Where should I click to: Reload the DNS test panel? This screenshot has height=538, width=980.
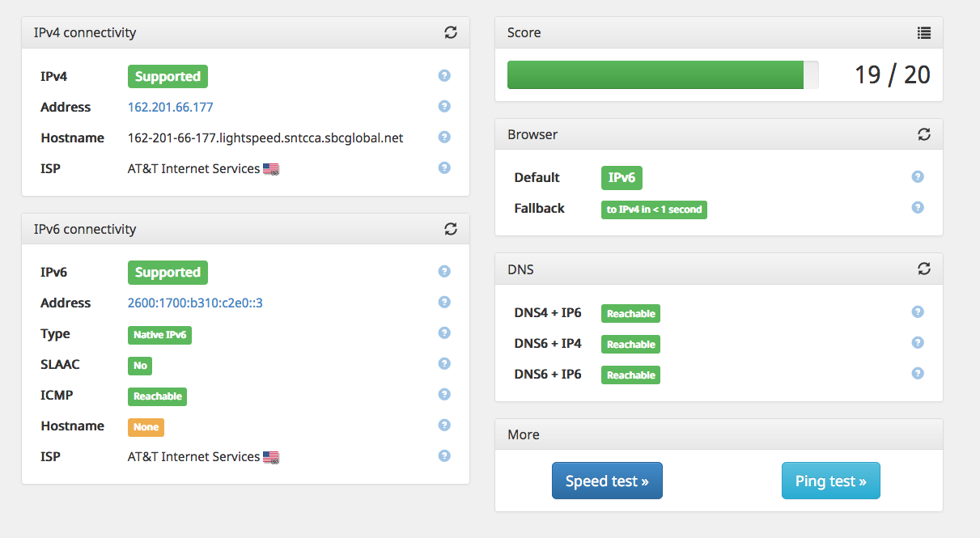click(x=924, y=269)
